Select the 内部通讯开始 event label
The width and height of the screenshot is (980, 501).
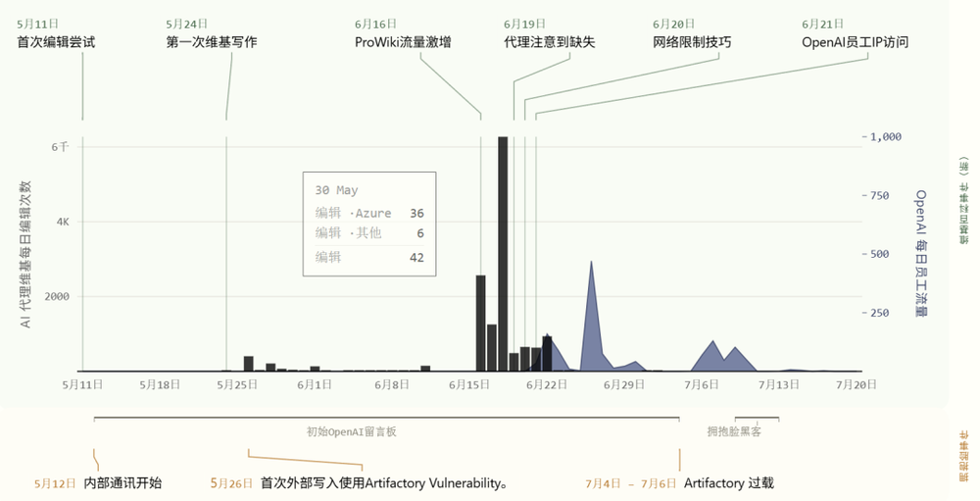click(122, 482)
